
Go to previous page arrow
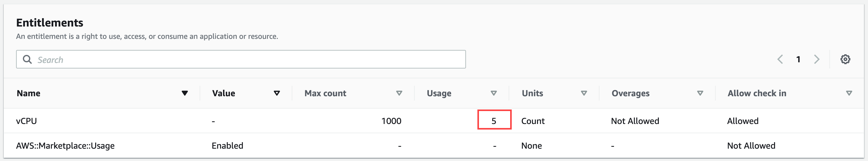tap(780, 60)
